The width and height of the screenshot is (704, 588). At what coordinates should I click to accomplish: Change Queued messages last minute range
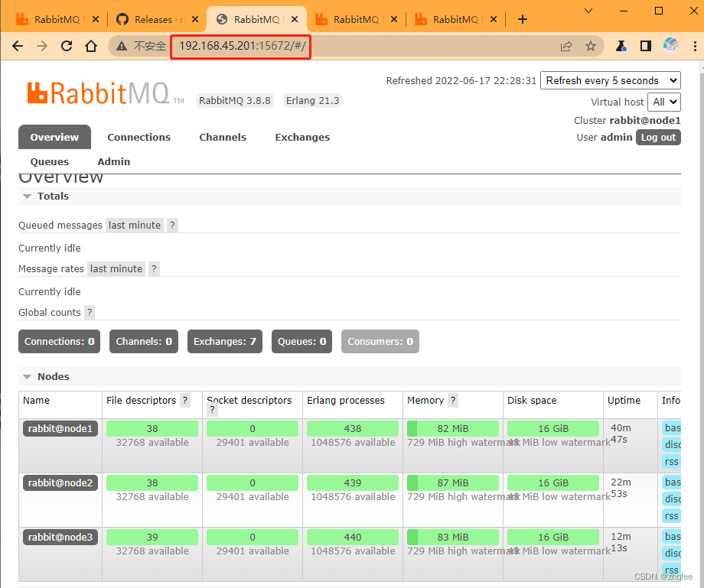pos(134,225)
